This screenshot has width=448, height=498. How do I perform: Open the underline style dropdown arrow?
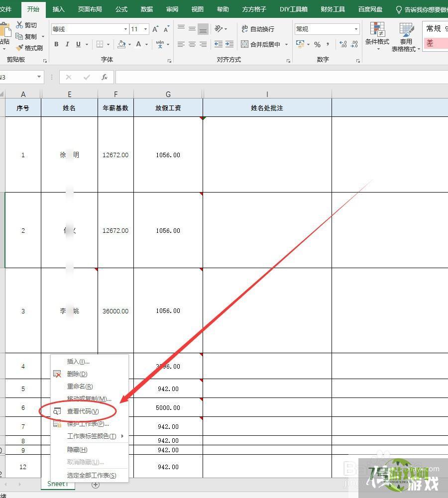click(x=87, y=44)
